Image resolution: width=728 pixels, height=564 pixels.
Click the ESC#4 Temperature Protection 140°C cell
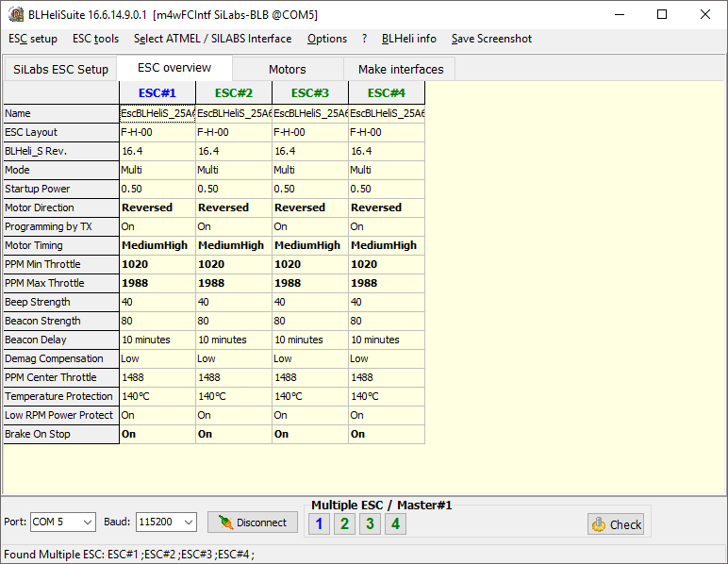[x=387, y=396]
